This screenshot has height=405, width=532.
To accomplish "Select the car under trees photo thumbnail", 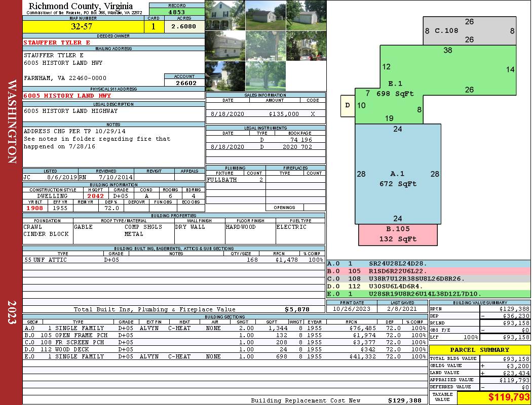I will point(306,46).
